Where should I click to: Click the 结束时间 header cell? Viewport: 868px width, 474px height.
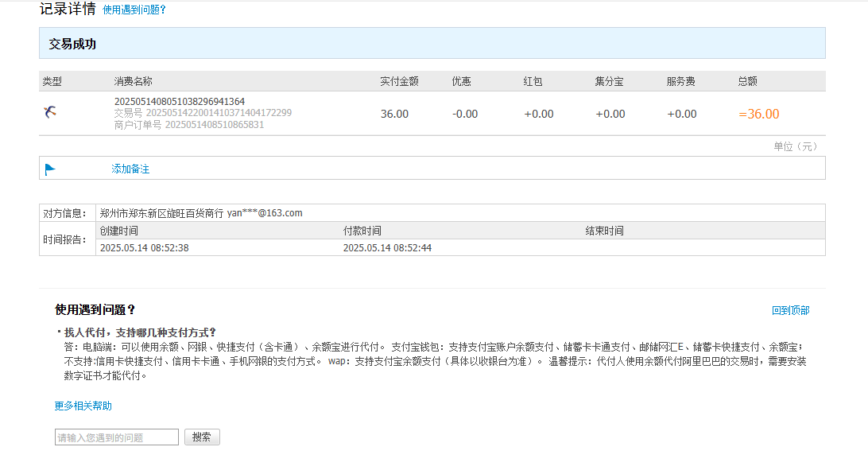click(604, 231)
